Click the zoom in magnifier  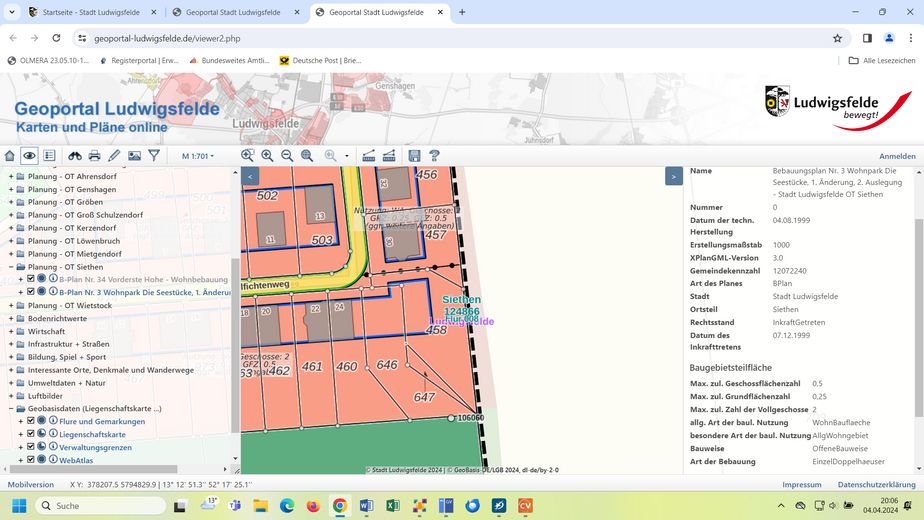click(x=267, y=156)
